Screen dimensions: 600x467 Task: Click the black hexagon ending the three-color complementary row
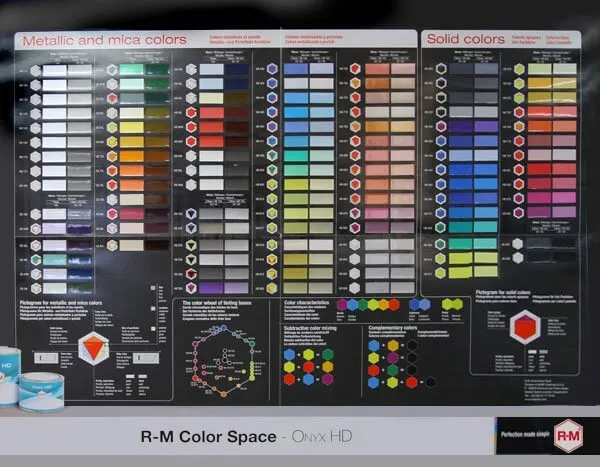430,382
